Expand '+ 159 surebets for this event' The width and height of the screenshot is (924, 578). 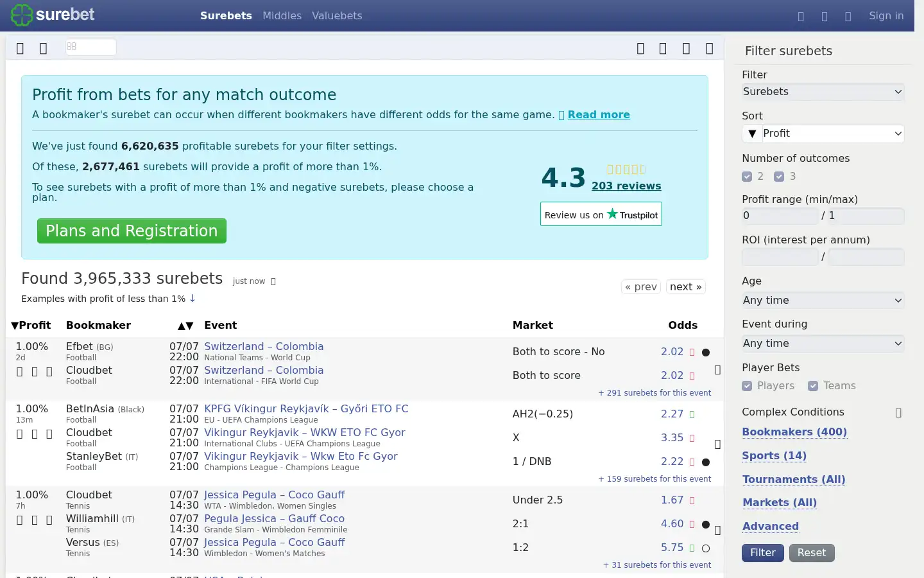(x=654, y=479)
